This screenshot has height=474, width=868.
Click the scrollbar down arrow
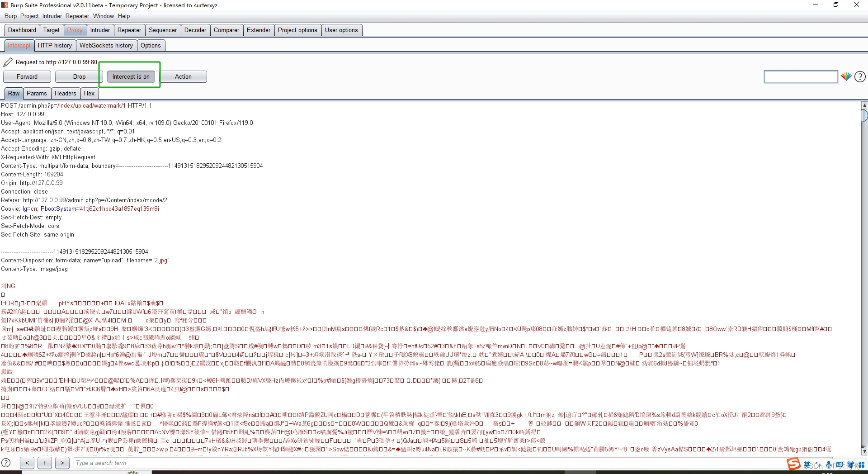tap(864, 451)
